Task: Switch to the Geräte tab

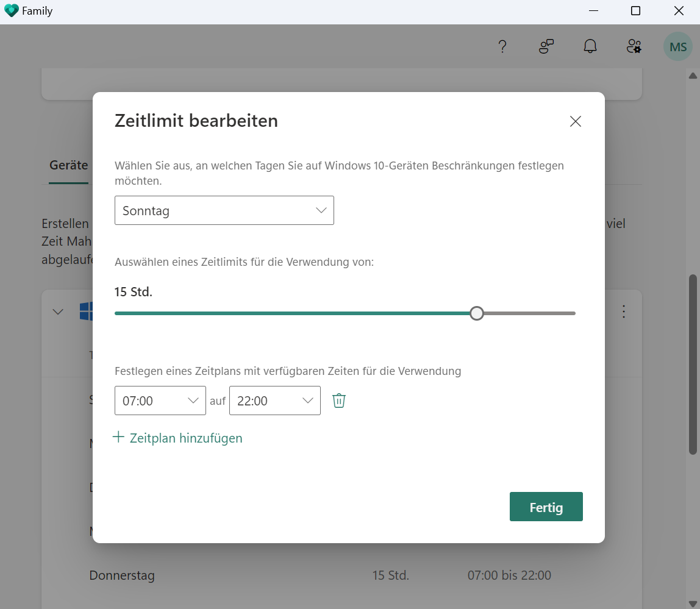Action: coord(68,165)
